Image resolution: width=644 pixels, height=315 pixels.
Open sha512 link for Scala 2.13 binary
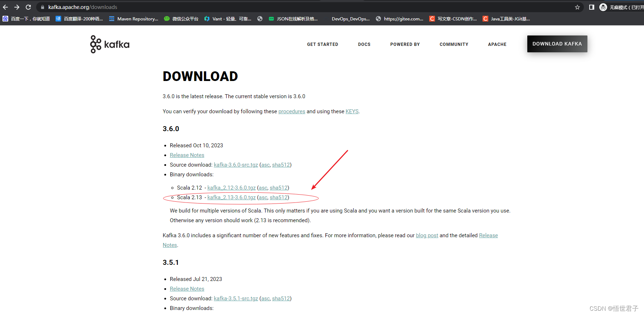pyautogui.click(x=279, y=197)
